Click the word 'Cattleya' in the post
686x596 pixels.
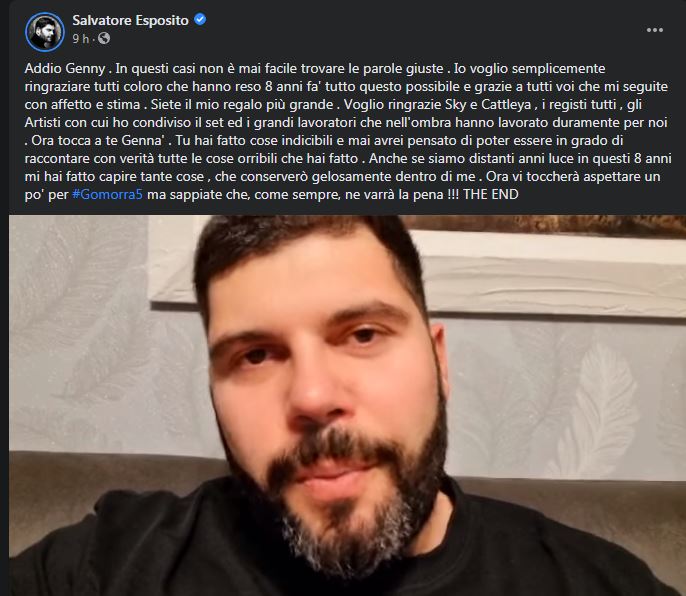[x=506, y=105]
